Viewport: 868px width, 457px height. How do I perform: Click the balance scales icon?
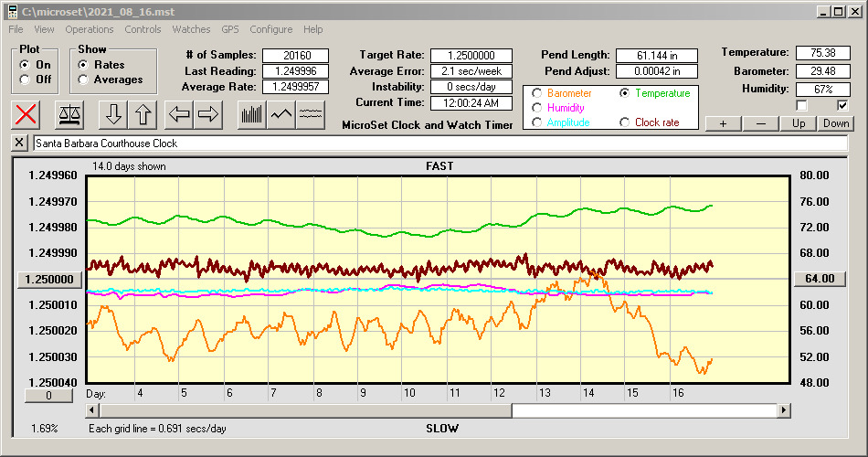[69, 114]
